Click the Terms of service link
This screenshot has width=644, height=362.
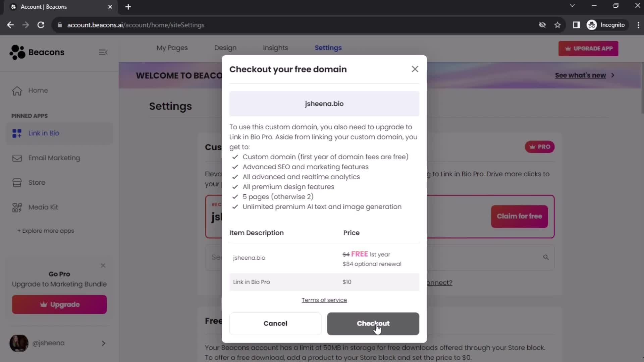pos(324,300)
